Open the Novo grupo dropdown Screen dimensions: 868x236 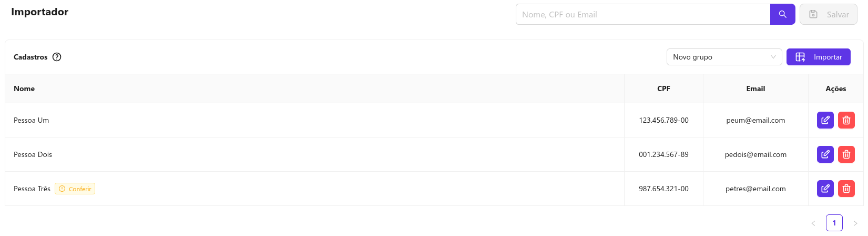[723, 57]
